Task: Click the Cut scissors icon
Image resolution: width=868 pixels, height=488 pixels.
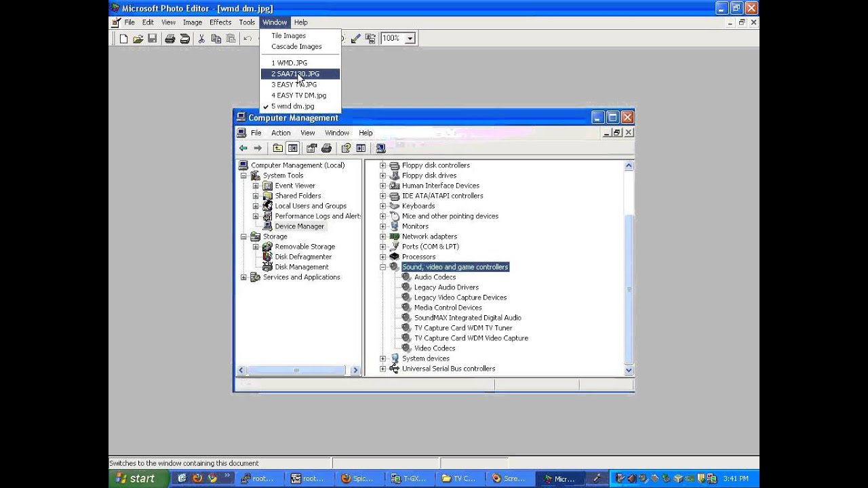Action: coord(201,39)
